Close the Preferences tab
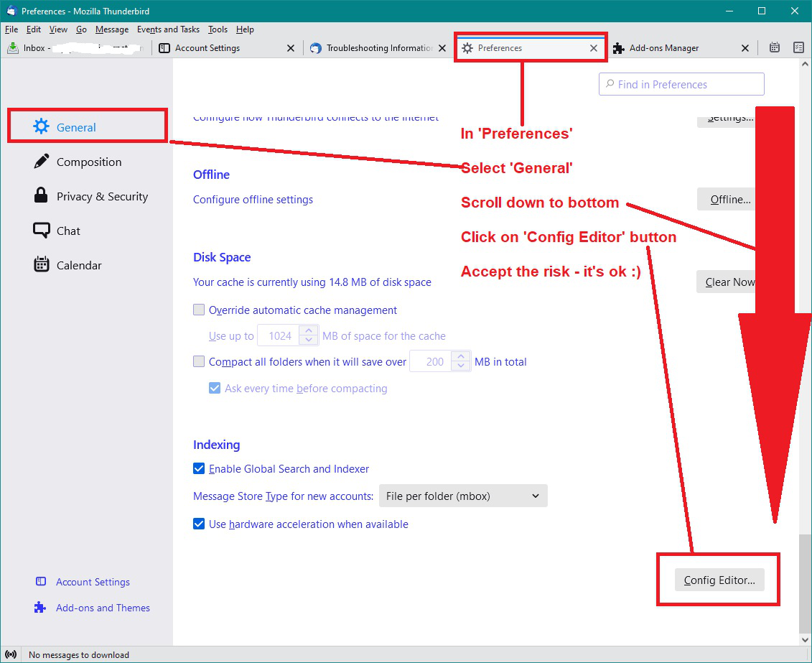The height and width of the screenshot is (663, 812). click(x=594, y=48)
